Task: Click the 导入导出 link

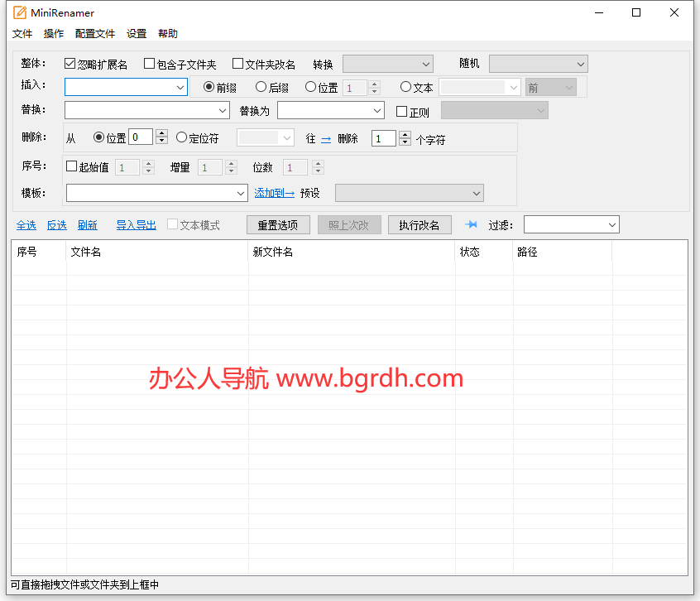Action: pyautogui.click(x=136, y=225)
